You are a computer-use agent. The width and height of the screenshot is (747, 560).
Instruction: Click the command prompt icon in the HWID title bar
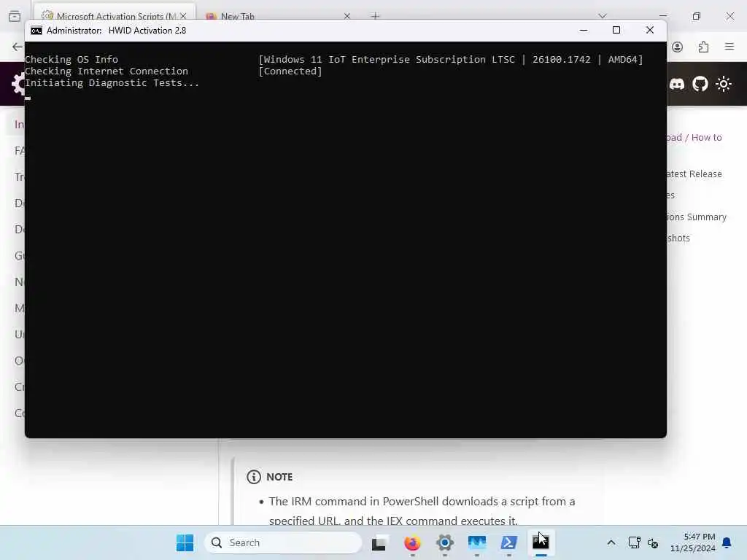click(x=36, y=31)
